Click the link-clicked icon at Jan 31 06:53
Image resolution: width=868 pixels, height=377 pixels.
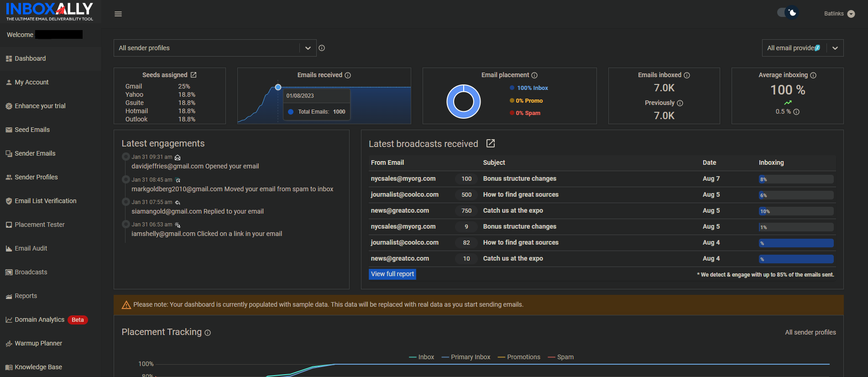(x=178, y=225)
